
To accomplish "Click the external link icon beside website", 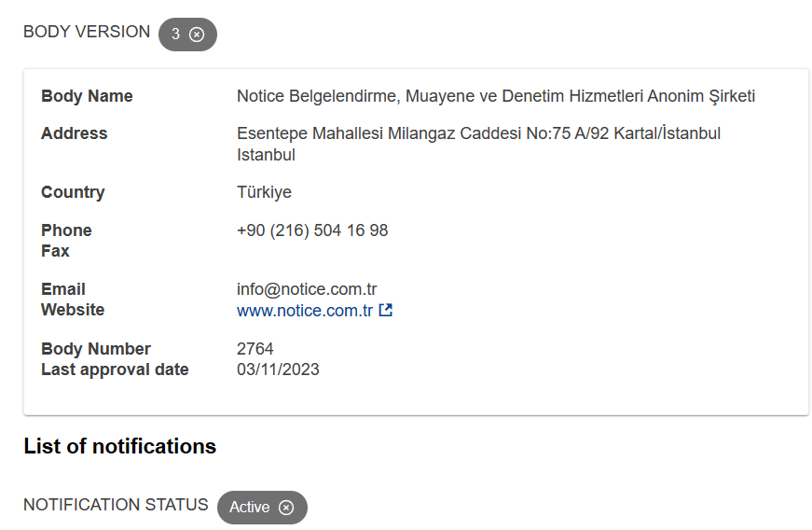I will point(386,310).
